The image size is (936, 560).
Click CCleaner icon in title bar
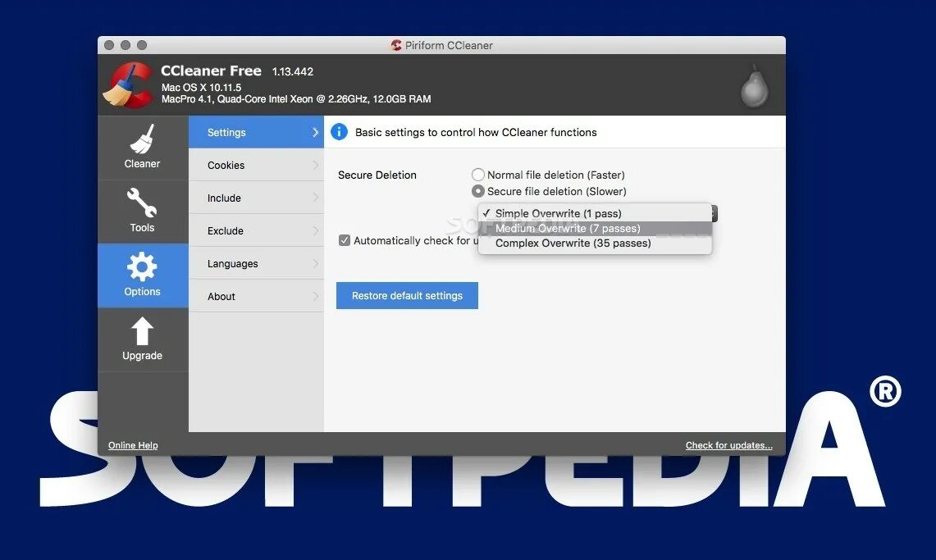click(395, 45)
